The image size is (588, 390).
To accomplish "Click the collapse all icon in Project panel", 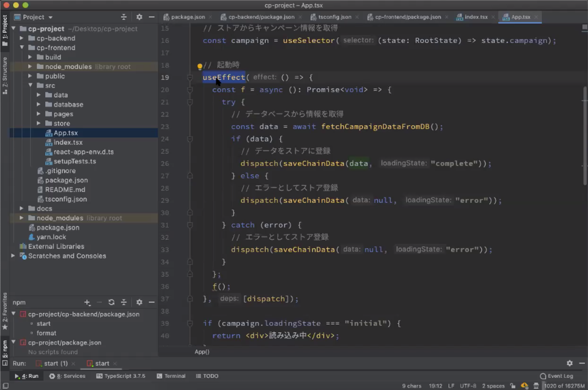I will pos(124,17).
